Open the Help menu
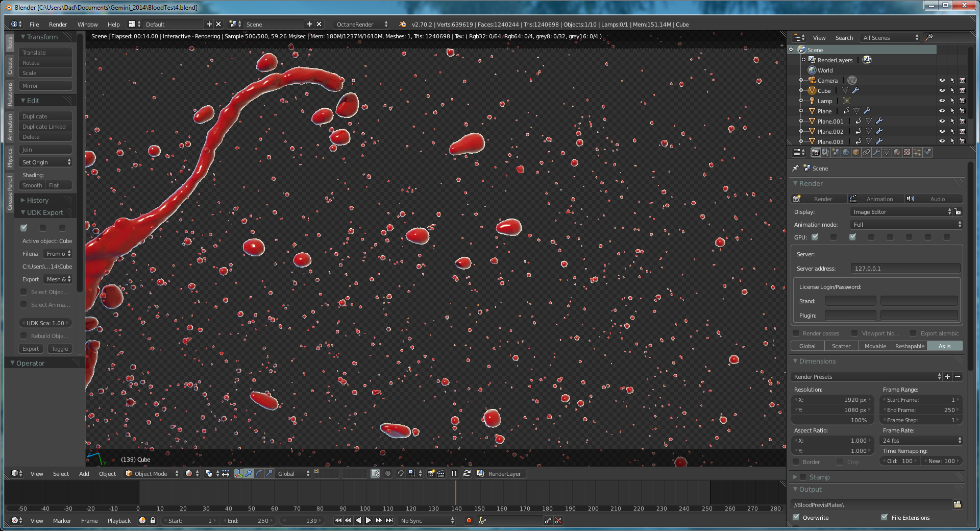The width and height of the screenshot is (980, 531). pos(113,24)
